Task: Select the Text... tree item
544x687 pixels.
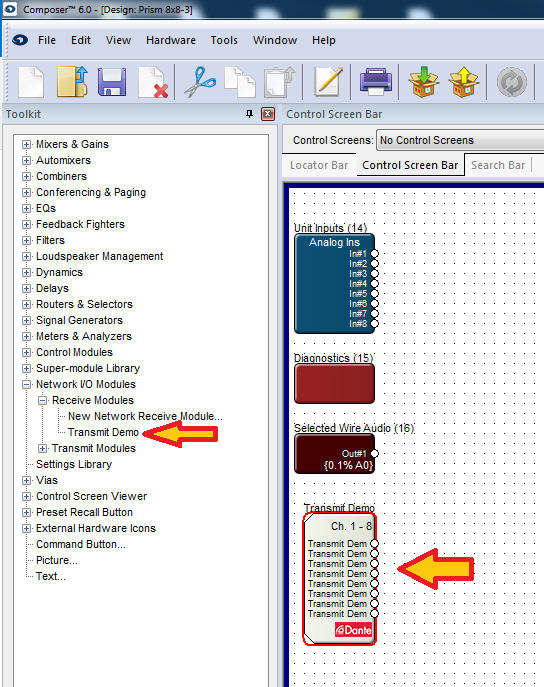Action: tap(51, 576)
